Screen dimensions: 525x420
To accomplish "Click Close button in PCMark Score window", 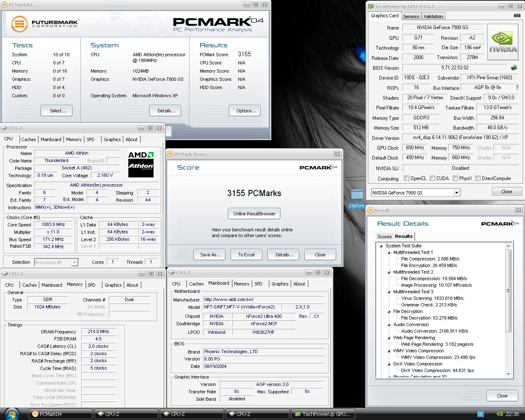I will coord(320,255).
